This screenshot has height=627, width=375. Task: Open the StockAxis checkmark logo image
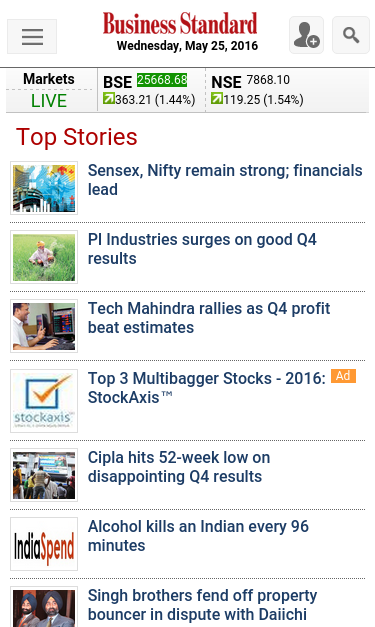pos(44,401)
